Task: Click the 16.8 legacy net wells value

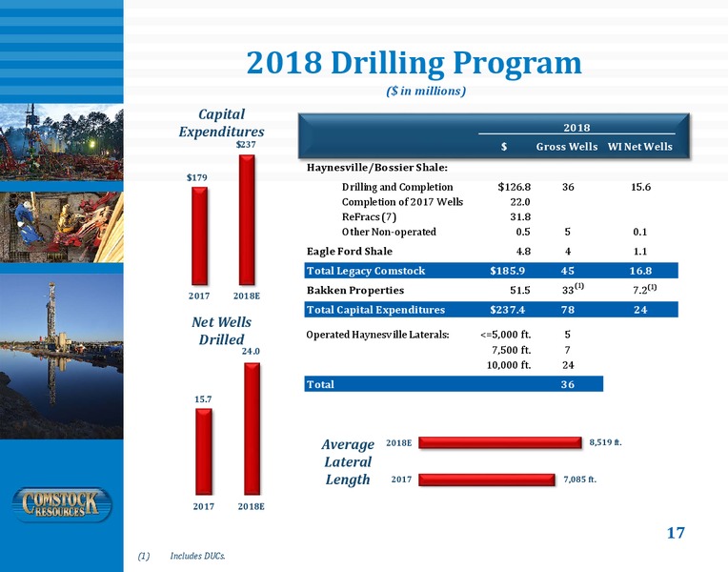Action: 640,271
